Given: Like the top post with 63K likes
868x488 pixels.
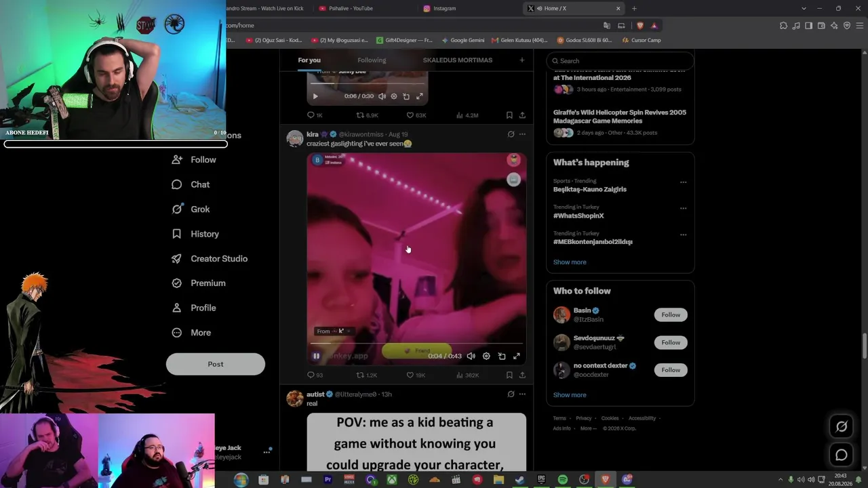Looking at the screenshot, I should pyautogui.click(x=416, y=115).
